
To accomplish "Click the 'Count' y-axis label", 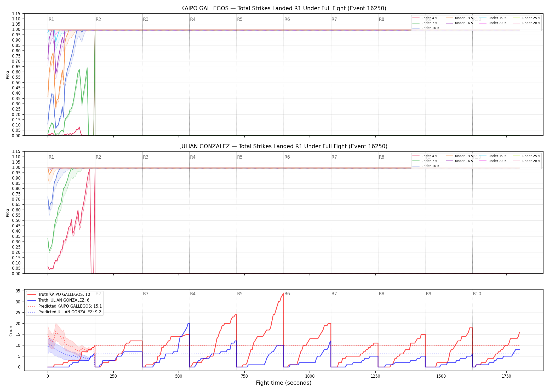I will [11, 330].
